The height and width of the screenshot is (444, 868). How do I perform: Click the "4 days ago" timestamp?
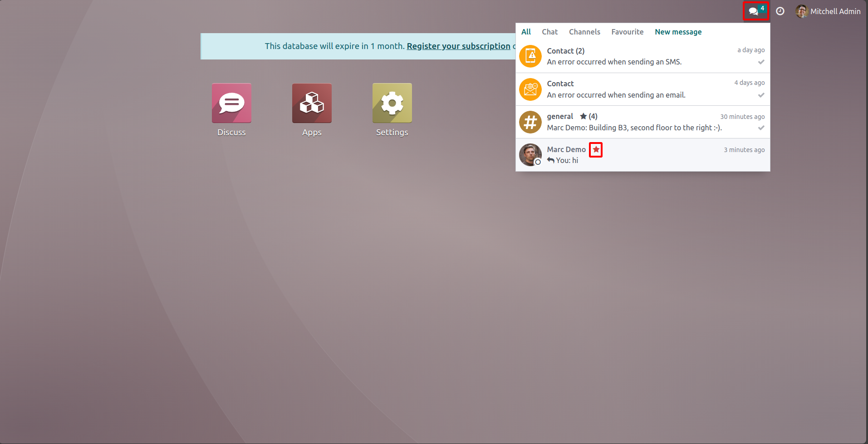click(x=750, y=83)
